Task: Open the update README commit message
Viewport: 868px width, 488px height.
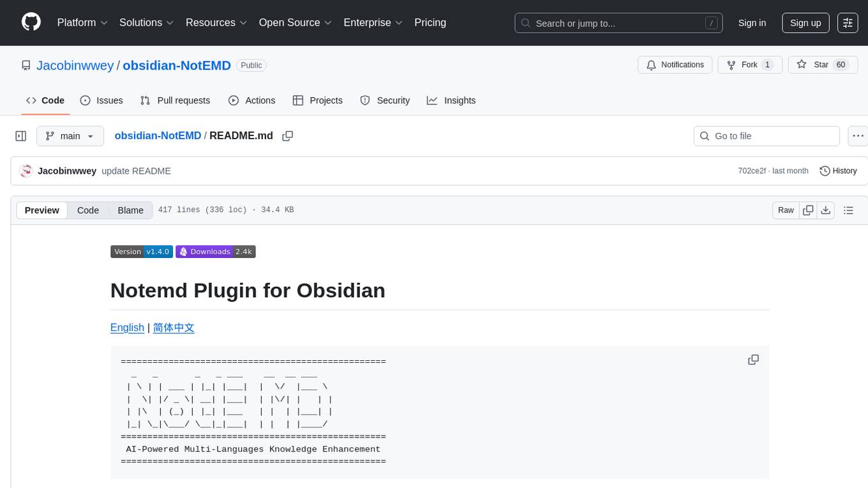Action: (x=136, y=171)
